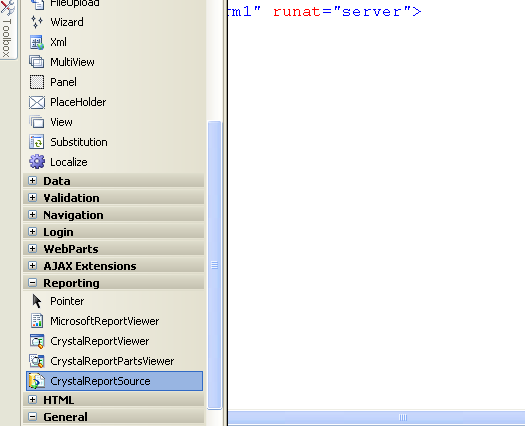The height and width of the screenshot is (429, 526).
Task: Click the MicrosoftReportViewer label
Action: (105, 321)
